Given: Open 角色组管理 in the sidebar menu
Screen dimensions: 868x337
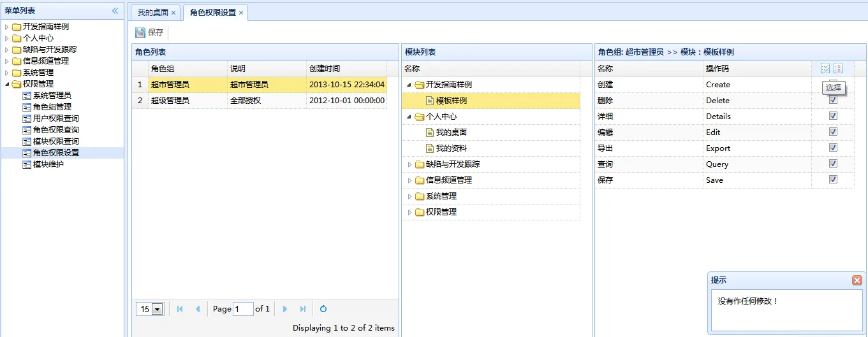Looking at the screenshot, I should [52, 107].
